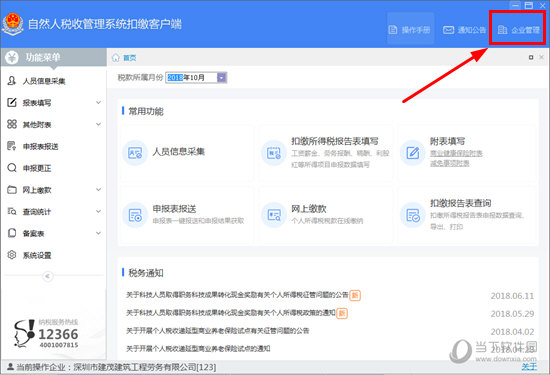Open the 税款所属月份 dropdown arrow
550x375 pixels.
click(x=222, y=78)
